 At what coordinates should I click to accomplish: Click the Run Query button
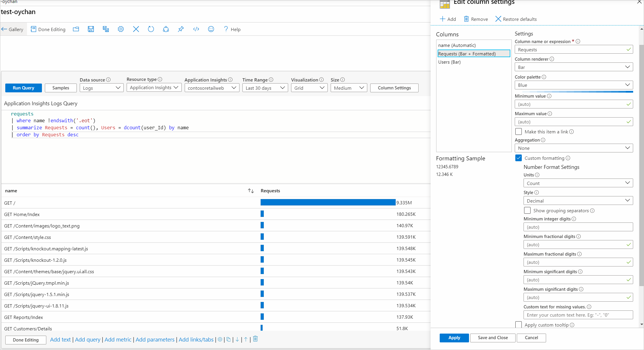coord(23,88)
